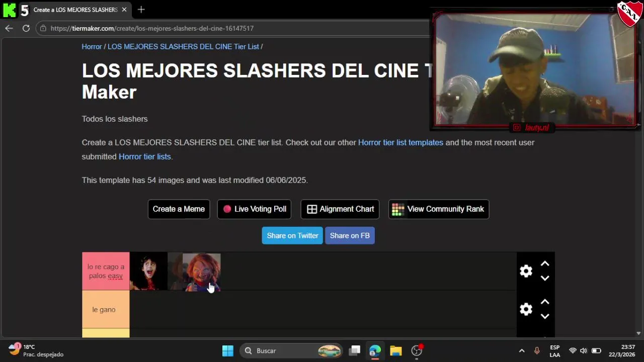Open the Windows Start menu

point(228,351)
